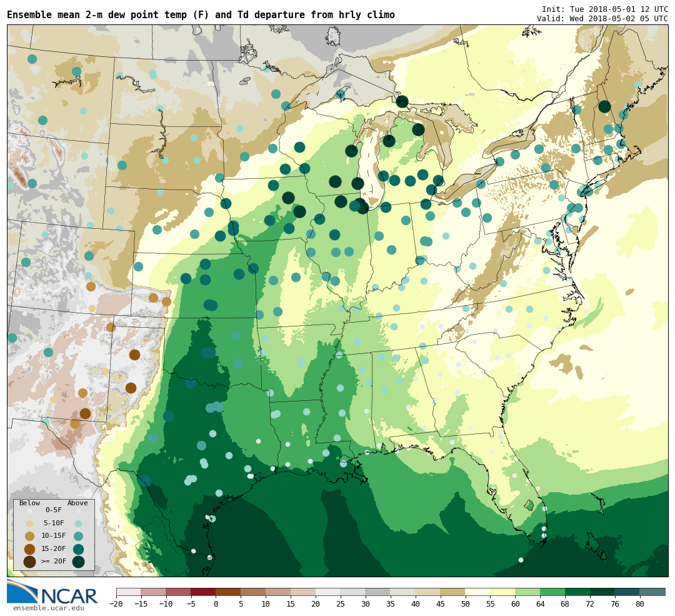Select the '10-15F' legend label

click(54, 536)
